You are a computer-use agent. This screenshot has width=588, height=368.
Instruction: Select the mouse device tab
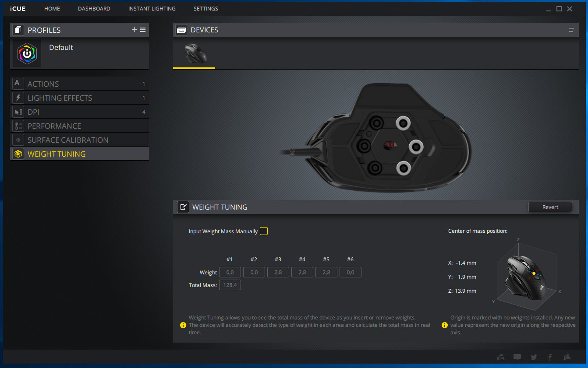point(194,54)
